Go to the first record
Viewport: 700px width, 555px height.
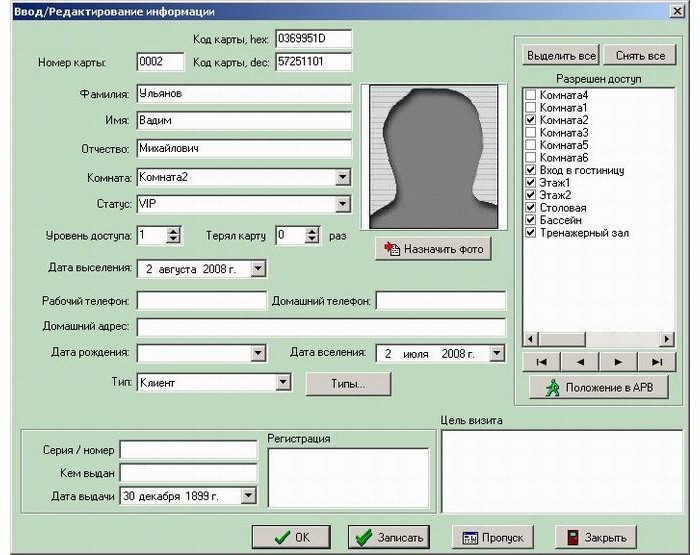point(541,362)
